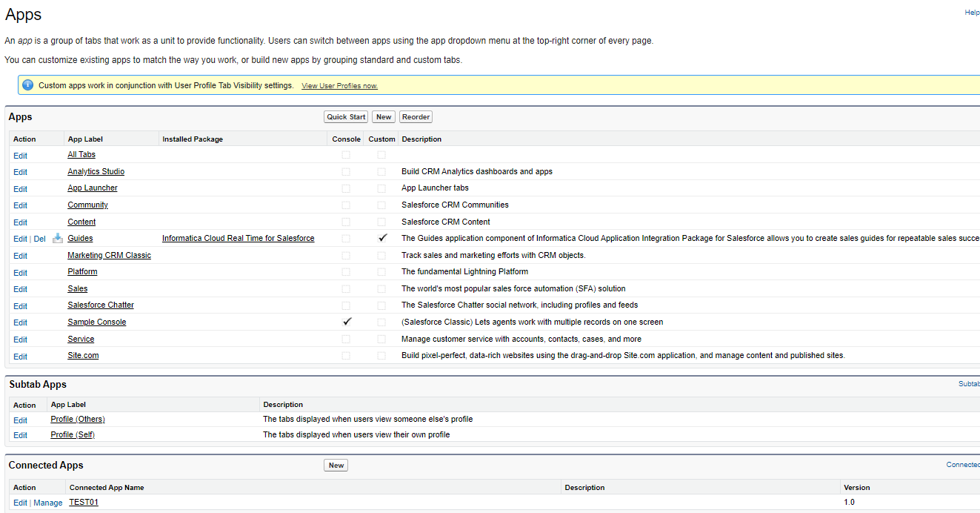980x513 pixels.
Task: Toggle Custom checkbox for Site.com row
Action: (x=381, y=356)
